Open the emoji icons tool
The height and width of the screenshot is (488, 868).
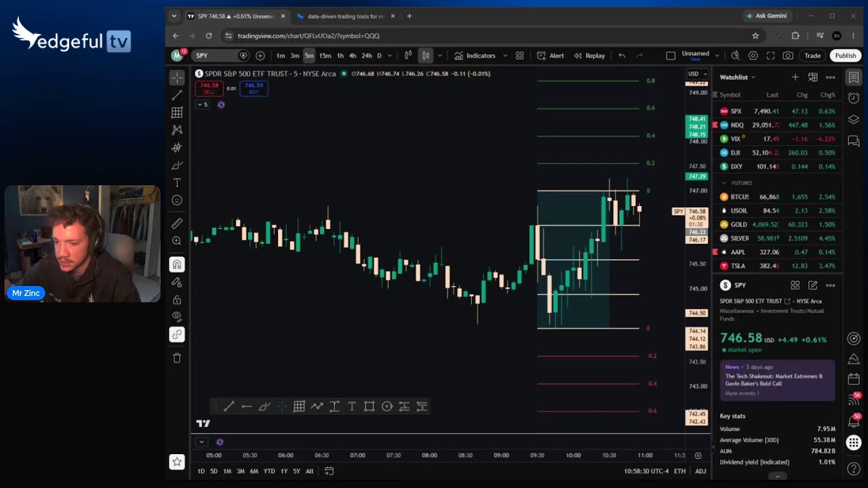pos(177,201)
